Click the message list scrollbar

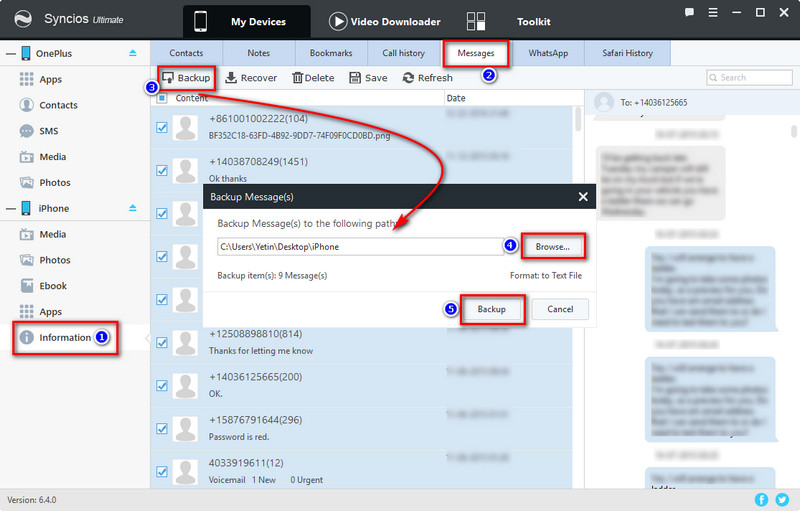[578, 118]
